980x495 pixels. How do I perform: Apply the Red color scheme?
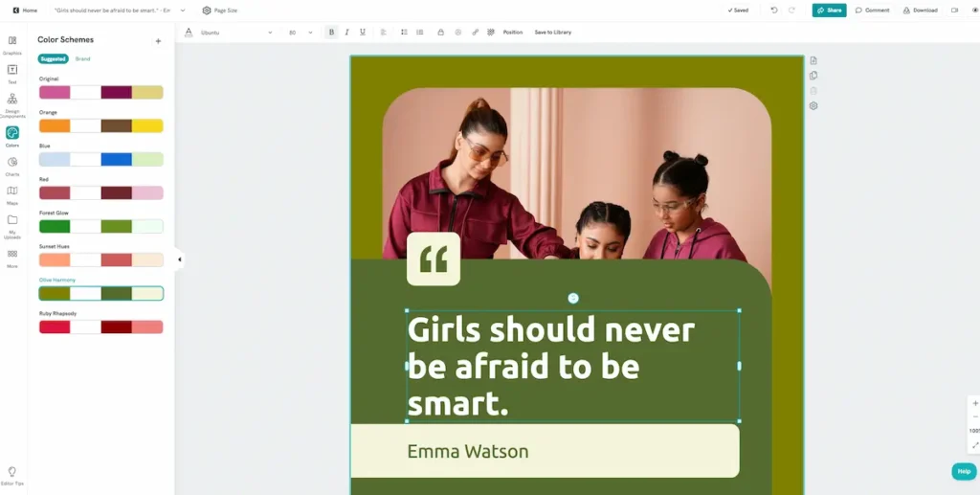(101, 192)
